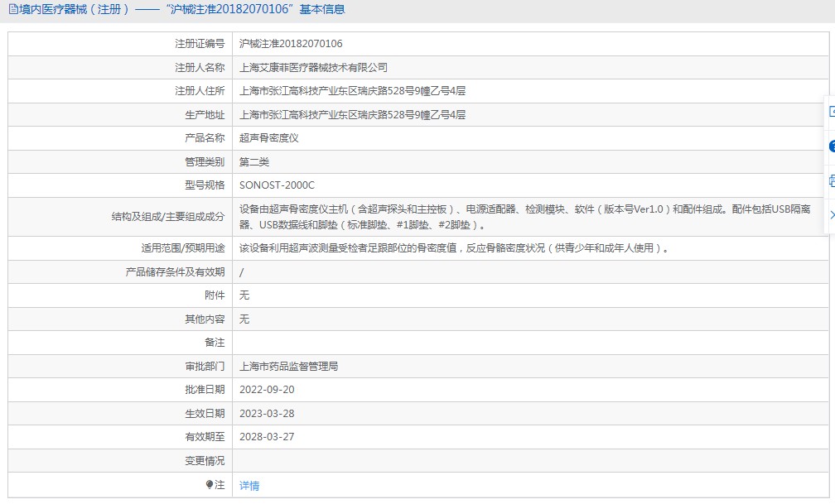Image resolution: width=835 pixels, height=504 pixels.
Task: Click the 无 value in 附件 row
Action: point(244,295)
